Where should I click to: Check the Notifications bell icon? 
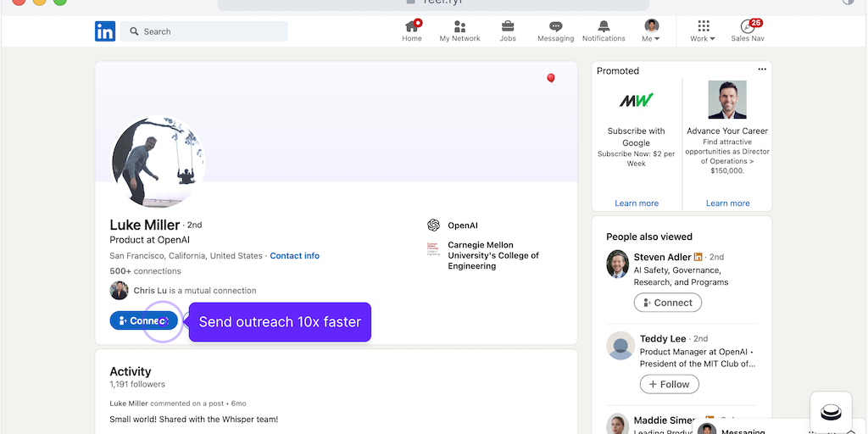click(604, 26)
